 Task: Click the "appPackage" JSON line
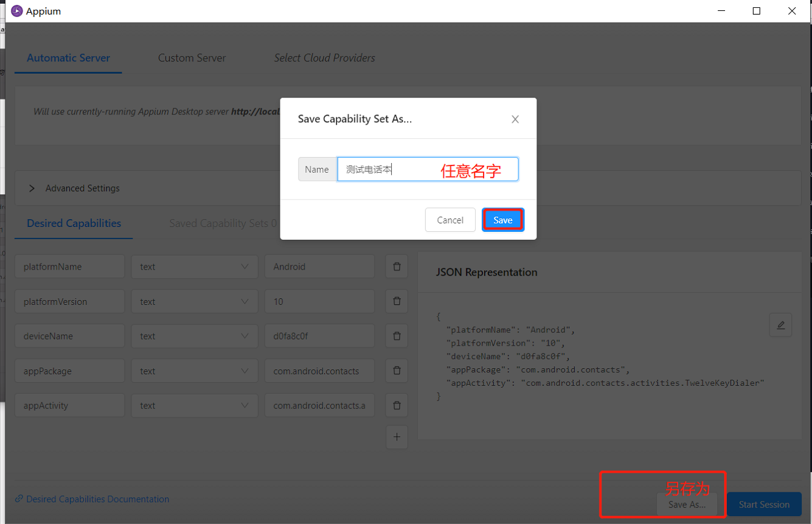click(538, 370)
